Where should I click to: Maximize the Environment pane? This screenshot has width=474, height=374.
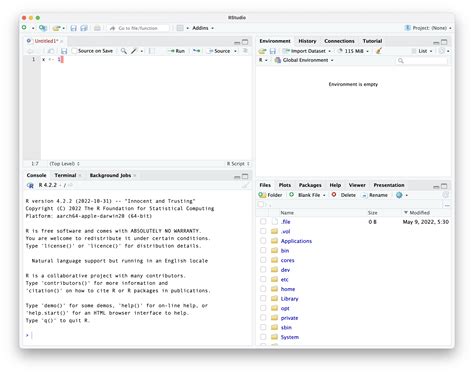pos(444,42)
